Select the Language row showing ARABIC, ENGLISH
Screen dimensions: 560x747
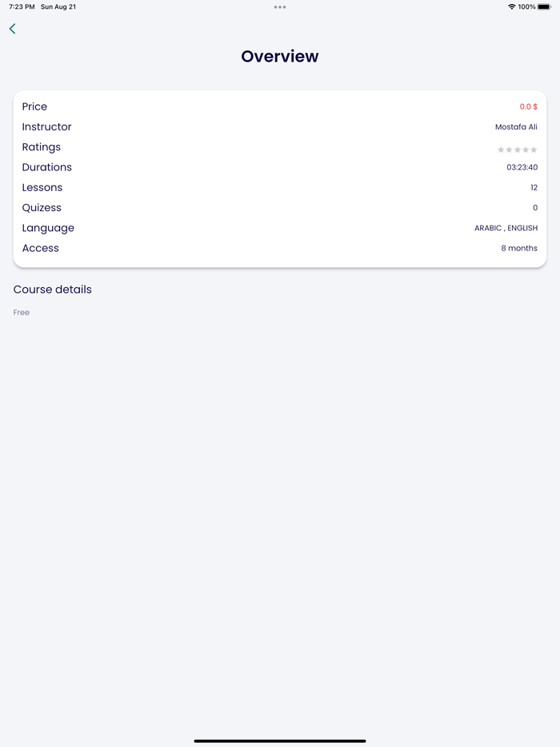point(280,227)
